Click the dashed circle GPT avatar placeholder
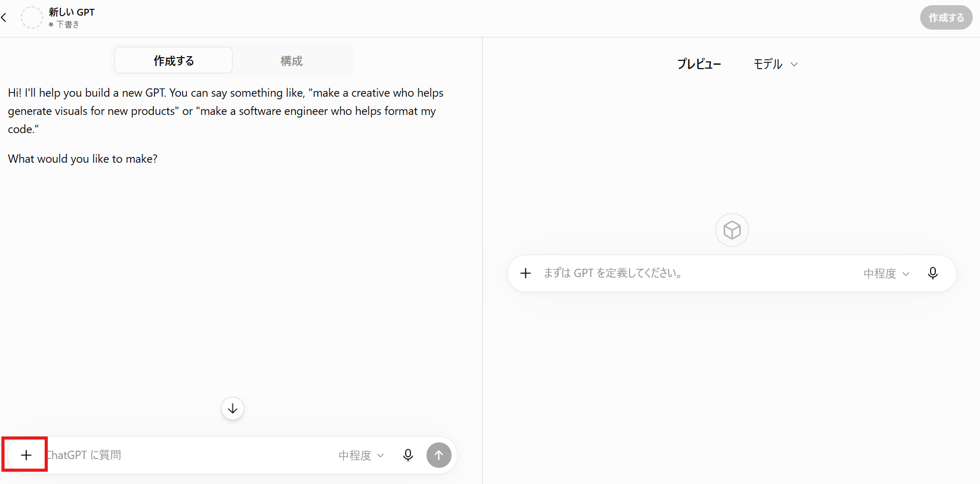980x484 pixels. 32,17
